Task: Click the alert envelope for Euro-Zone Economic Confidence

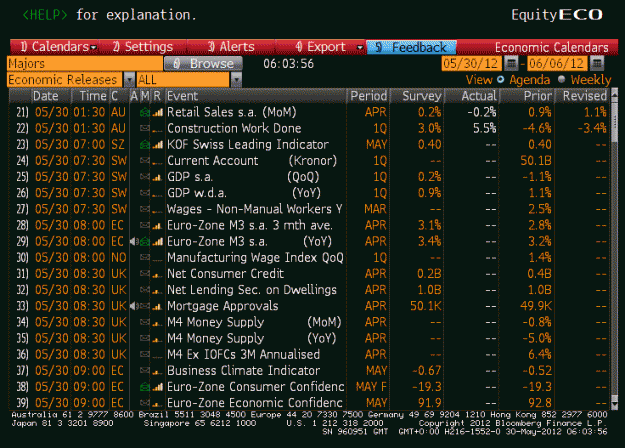Action: click(x=145, y=403)
